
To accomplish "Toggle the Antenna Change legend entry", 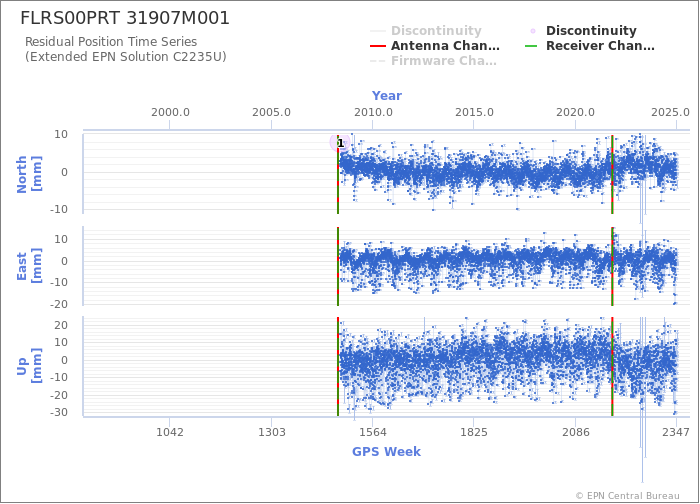I will (x=435, y=46).
